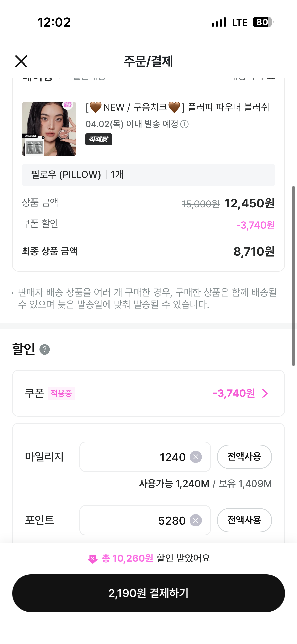The height and width of the screenshot is (644, 297).
Task: Open the product thumbnail image
Action: pos(49,129)
